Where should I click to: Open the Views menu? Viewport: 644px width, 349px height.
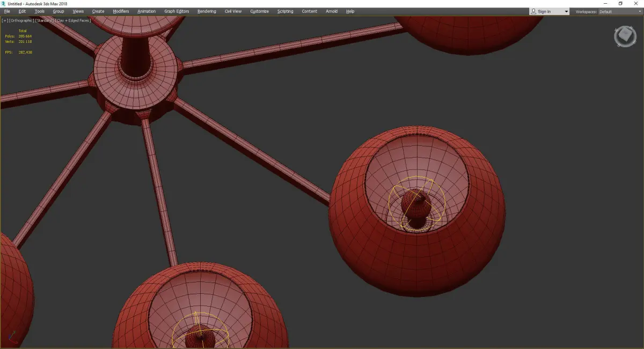point(78,11)
